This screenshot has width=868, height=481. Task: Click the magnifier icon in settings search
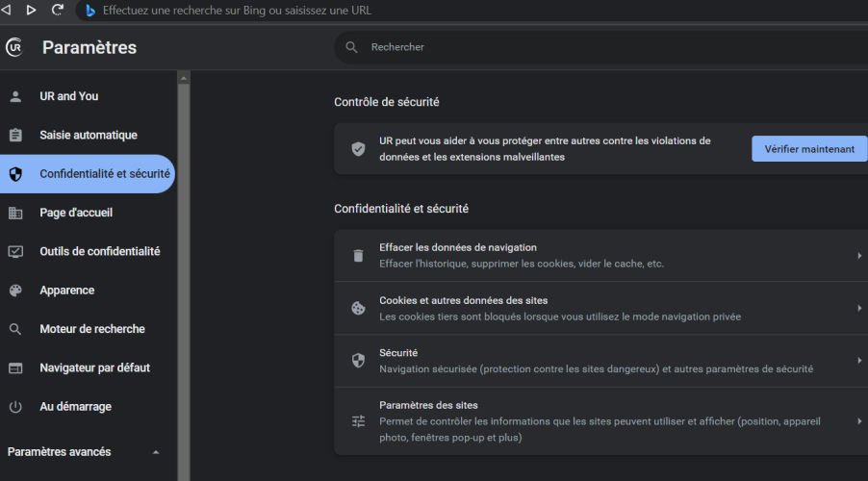coord(351,47)
